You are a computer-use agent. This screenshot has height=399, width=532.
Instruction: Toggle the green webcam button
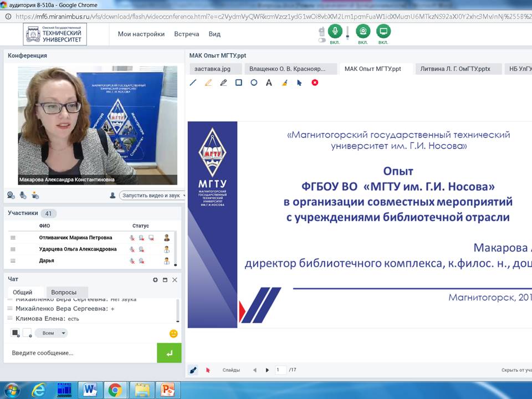[363, 32]
